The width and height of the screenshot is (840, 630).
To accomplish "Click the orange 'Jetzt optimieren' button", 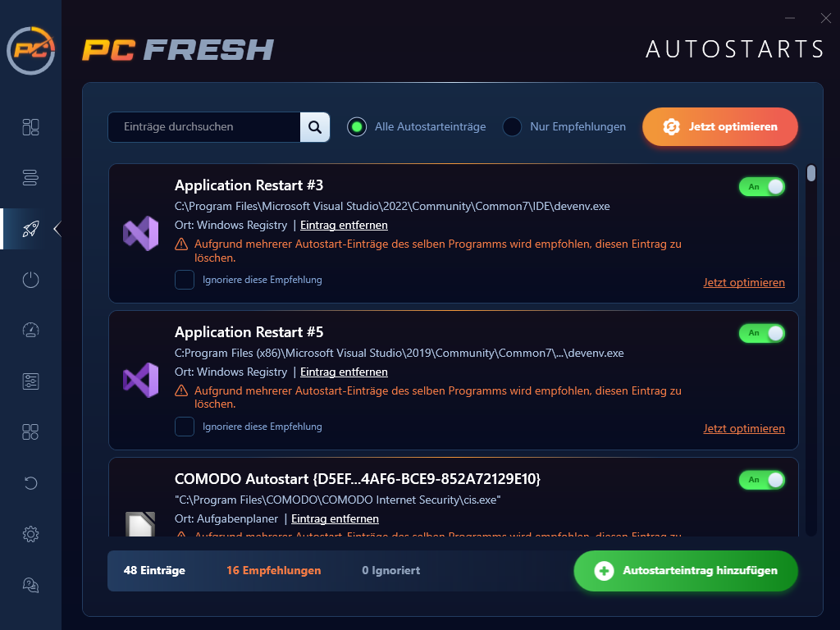I will coord(720,127).
